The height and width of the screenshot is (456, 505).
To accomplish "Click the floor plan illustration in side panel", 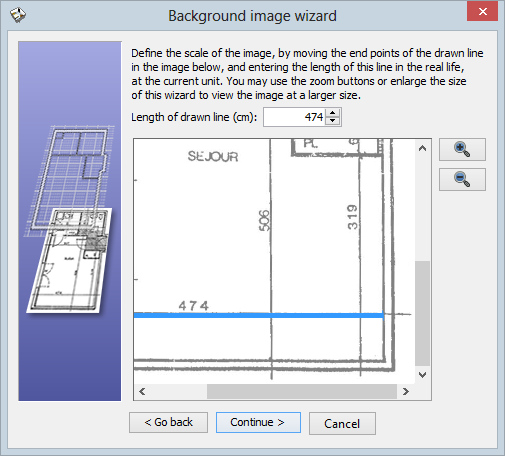I will point(70,220).
